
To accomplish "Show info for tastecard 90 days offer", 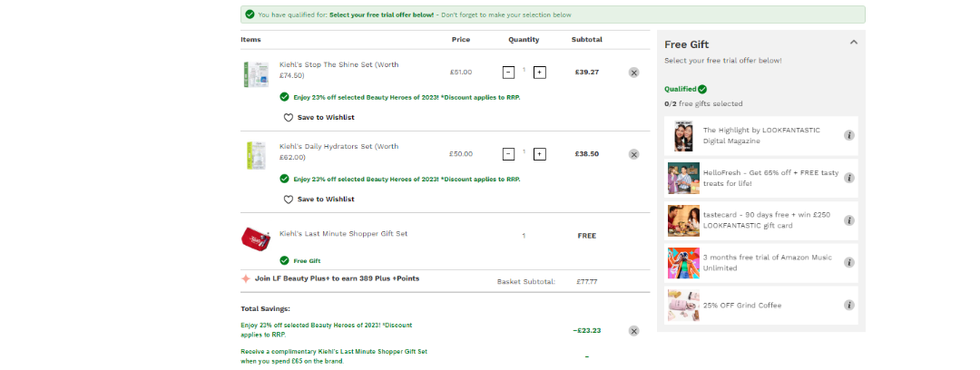I will 849,220.
